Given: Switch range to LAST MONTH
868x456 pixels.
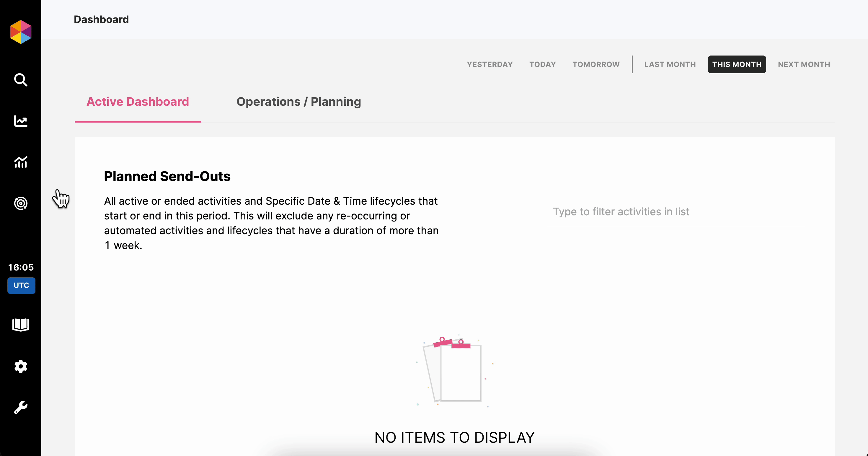Looking at the screenshot, I should pos(670,64).
